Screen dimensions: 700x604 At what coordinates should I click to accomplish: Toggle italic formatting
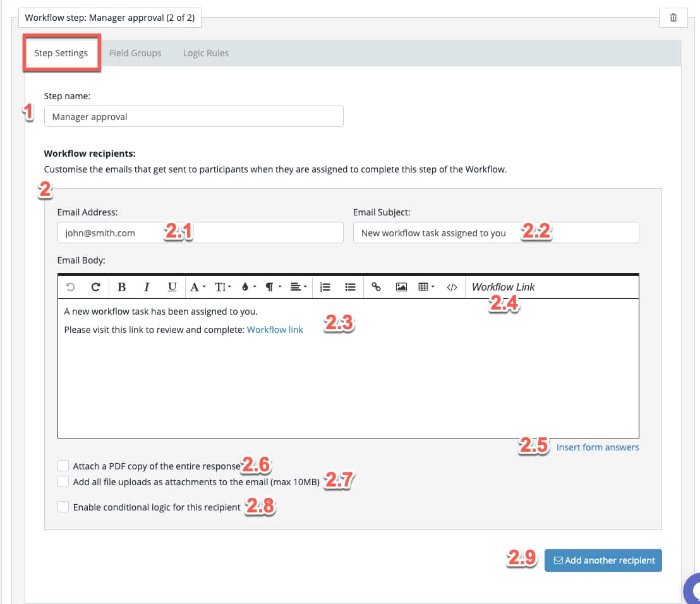[147, 287]
